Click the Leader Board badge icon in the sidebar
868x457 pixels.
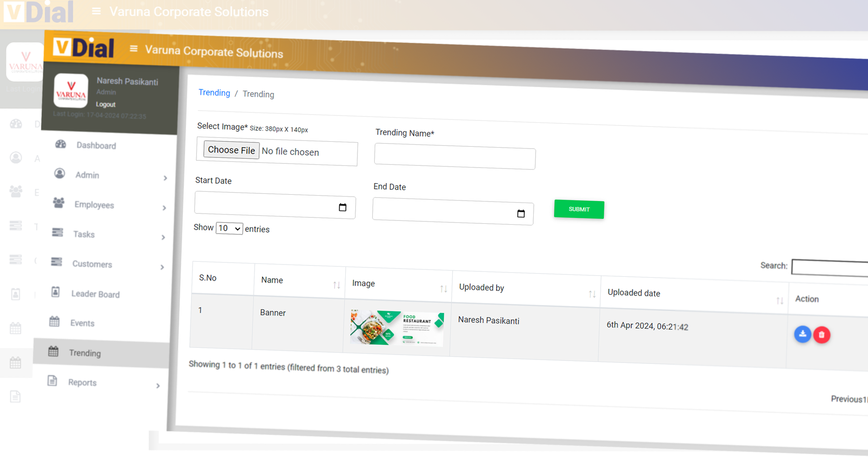click(55, 292)
